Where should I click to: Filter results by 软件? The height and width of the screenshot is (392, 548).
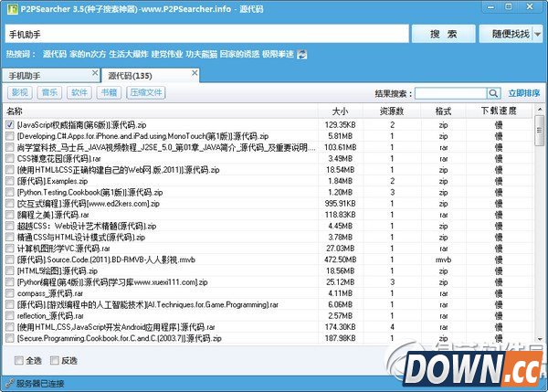(79, 92)
